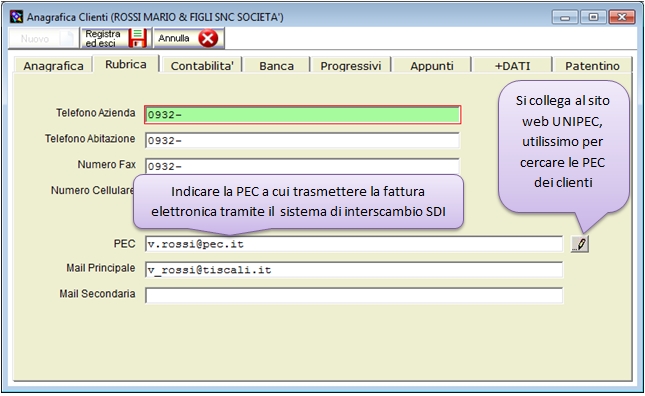This screenshot has height=396, width=645.
Task: Open the +DATI tab
Action: click(x=512, y=66)
